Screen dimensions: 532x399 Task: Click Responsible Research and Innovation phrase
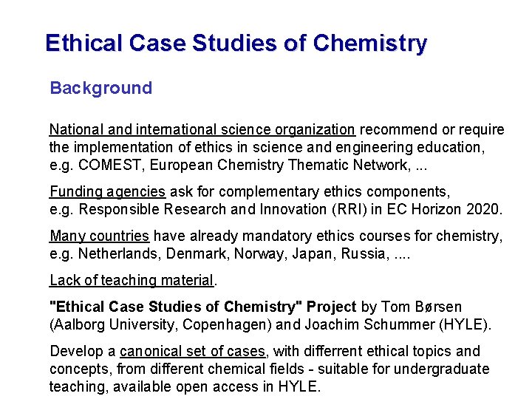(x=202, y=209)
